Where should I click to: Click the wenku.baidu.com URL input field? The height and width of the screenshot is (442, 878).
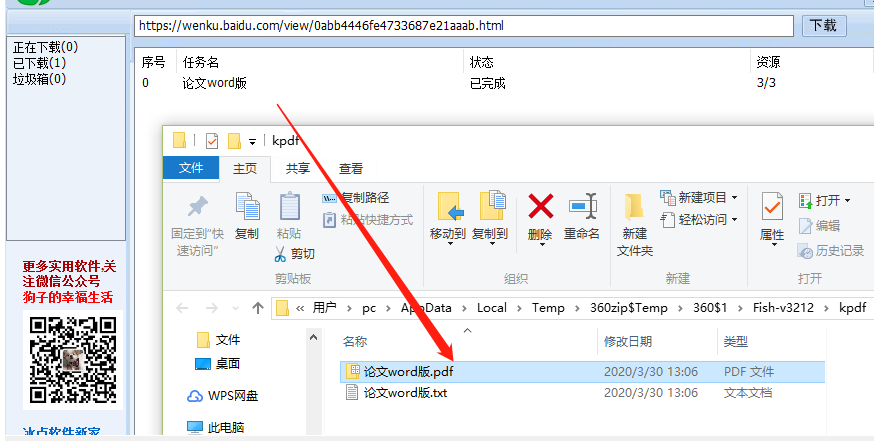point(464,26)
